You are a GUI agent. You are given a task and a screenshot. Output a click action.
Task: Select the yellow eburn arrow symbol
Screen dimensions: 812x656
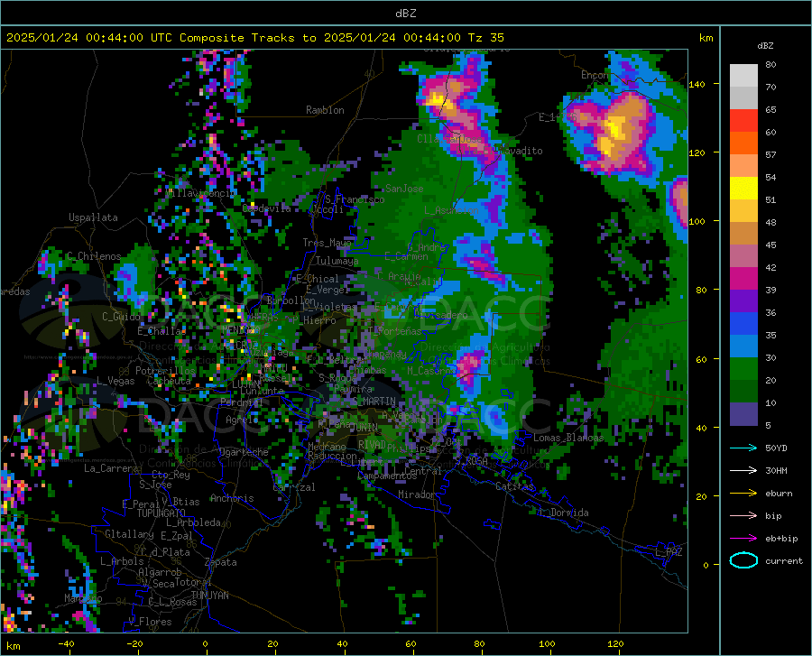click(x=743, y=493)
